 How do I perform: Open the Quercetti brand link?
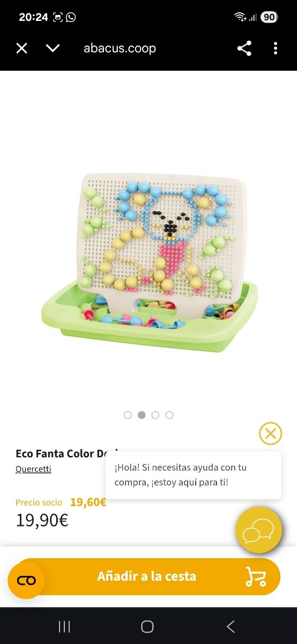pos(33,469)
